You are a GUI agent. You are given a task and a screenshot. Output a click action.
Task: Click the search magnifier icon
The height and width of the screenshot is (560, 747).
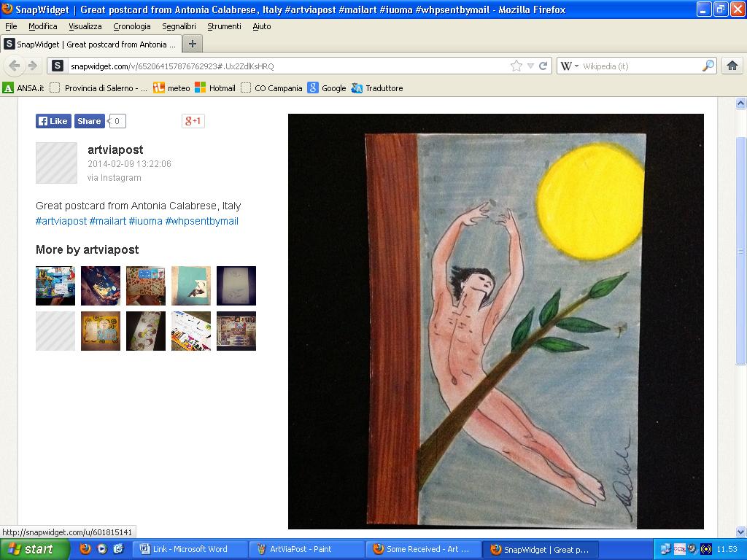(x=708, y=66)
